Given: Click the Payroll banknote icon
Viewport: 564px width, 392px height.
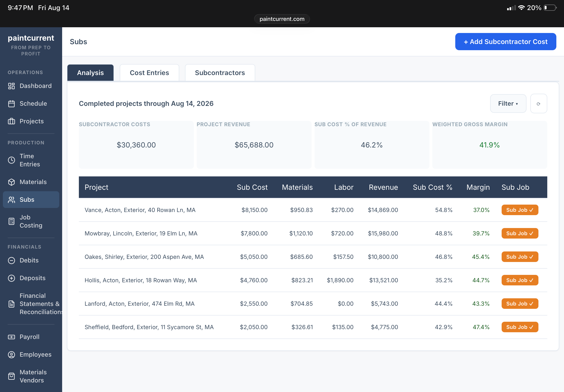Looking at the screenshot, I should (x=11, y=337).
